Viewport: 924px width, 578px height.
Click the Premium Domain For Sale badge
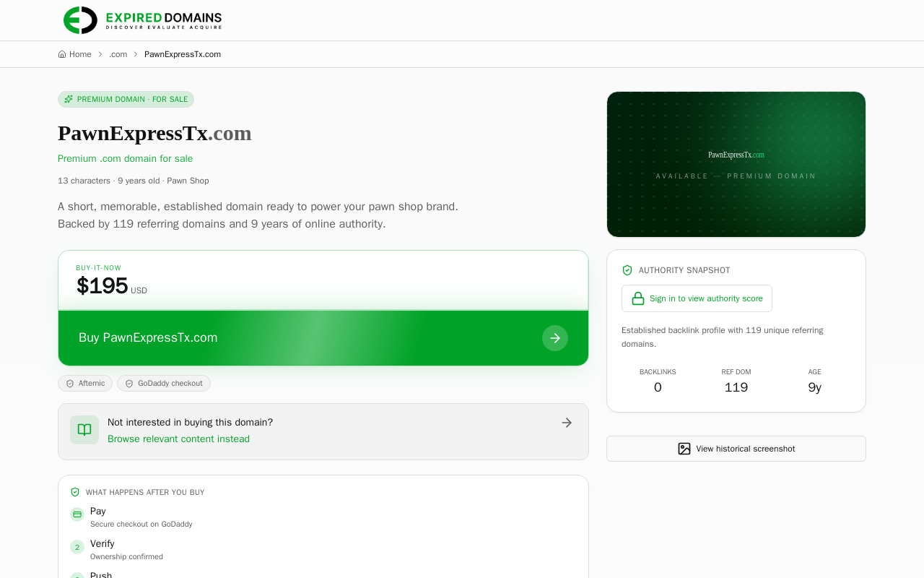pyautogui.click(x=126, y=99)
